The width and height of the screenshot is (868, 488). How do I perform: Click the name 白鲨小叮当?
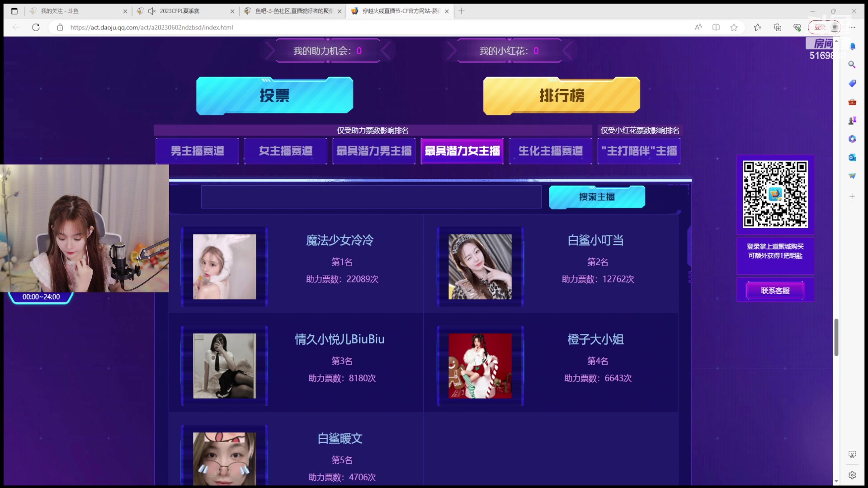(595, 240)
